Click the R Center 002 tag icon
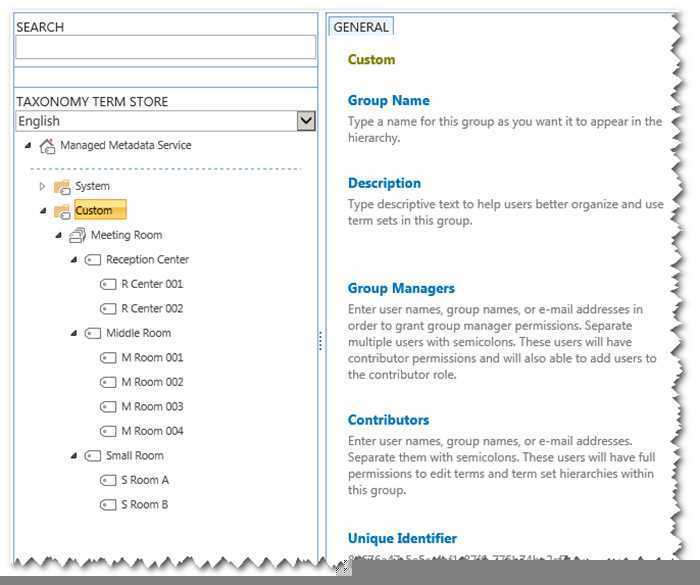The image size is (700, 585). (108, 309)
